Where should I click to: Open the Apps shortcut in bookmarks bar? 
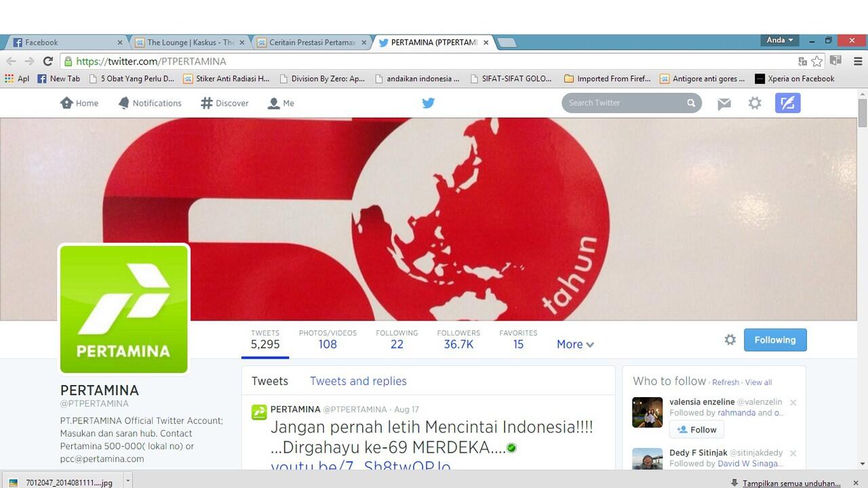coord(17,79)
